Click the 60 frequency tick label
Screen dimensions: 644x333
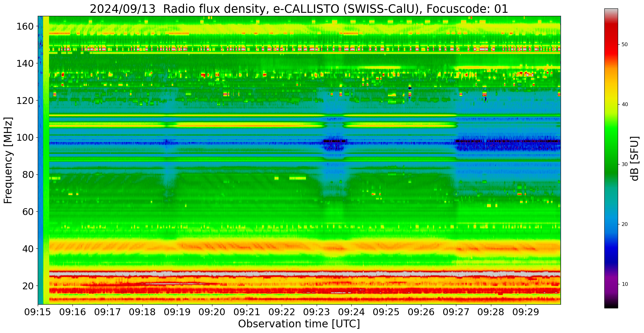click(x=28, y=211)
